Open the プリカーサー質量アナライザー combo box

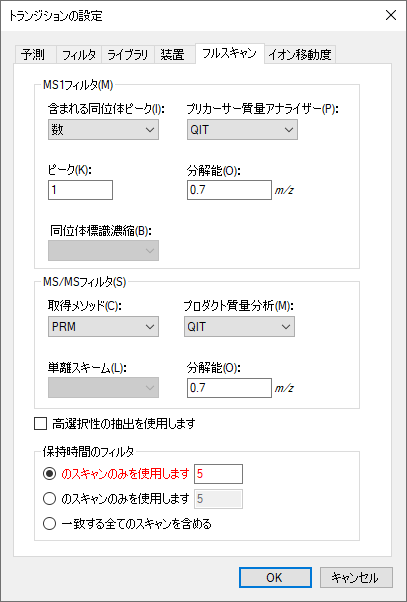click(242, 130)
